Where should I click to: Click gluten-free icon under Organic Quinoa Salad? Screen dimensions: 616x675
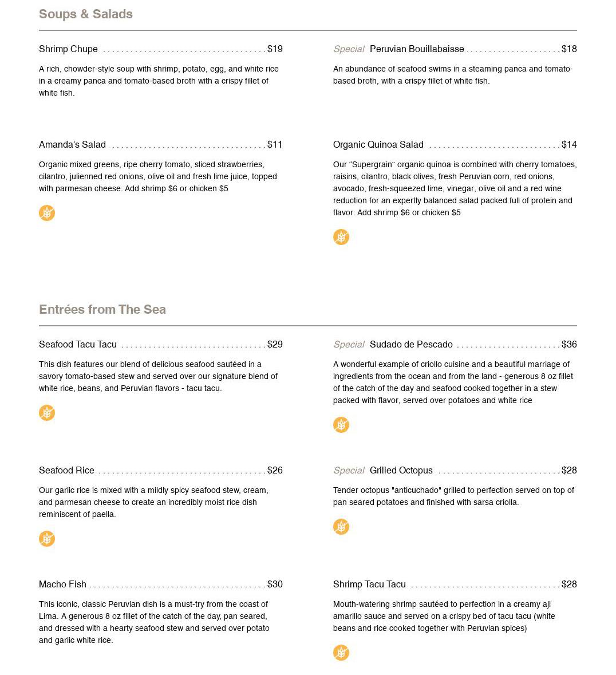341,237
